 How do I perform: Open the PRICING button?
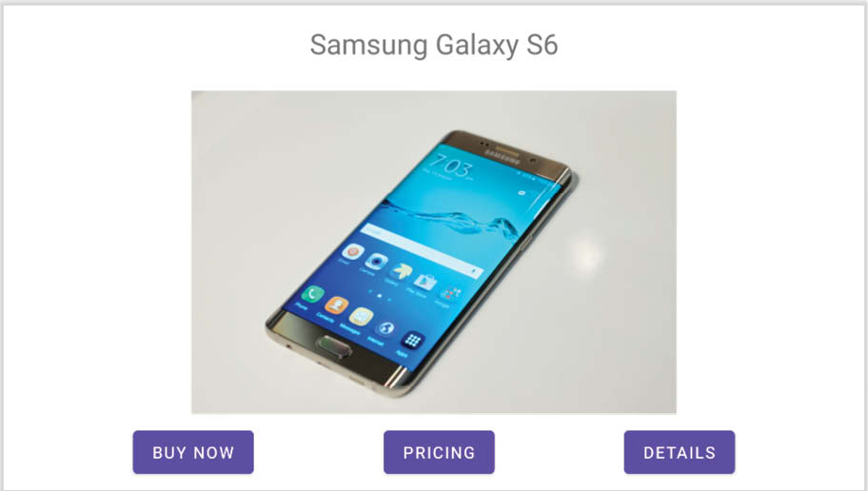point(439,452)
